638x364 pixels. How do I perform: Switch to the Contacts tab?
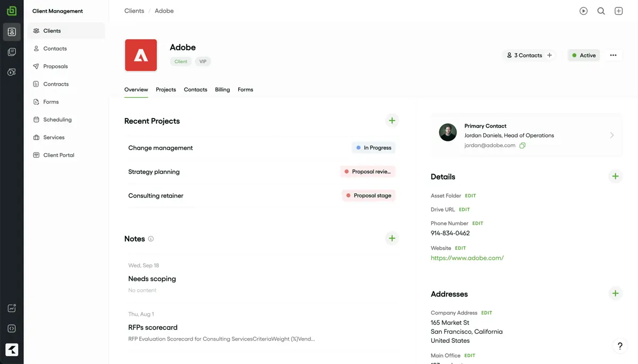196,90
